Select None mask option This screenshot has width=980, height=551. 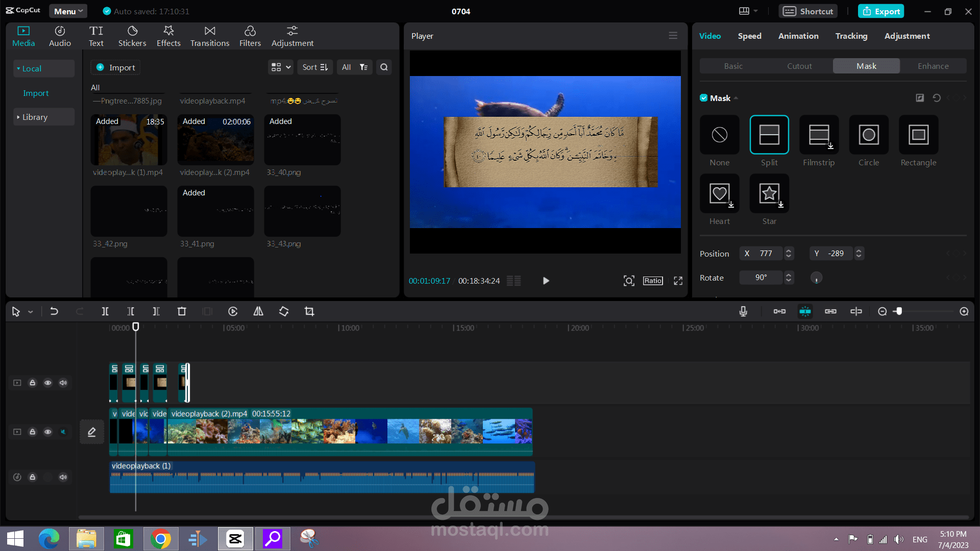[720, 135]
